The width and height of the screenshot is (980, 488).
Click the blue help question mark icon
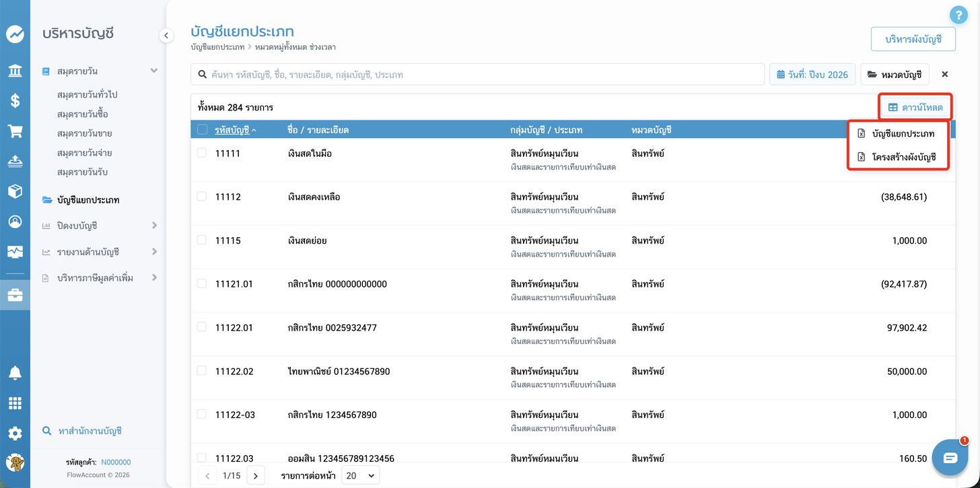(x=958, y=15)
